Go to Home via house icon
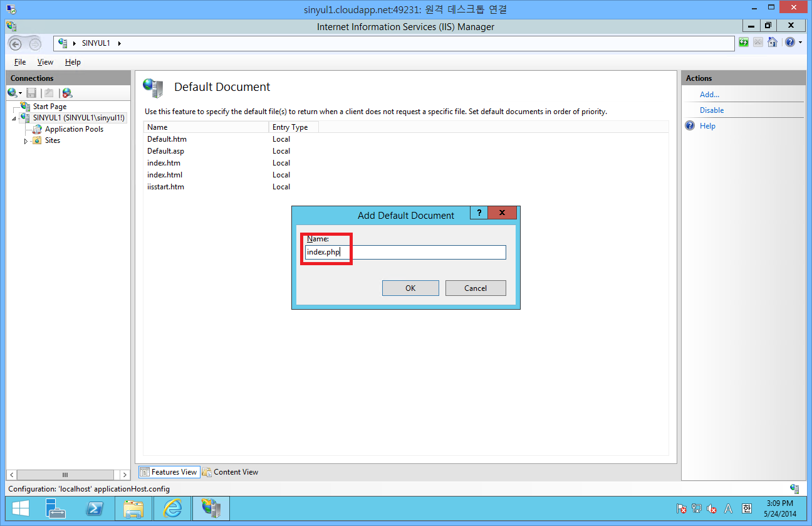 click(x=773, y=43)
